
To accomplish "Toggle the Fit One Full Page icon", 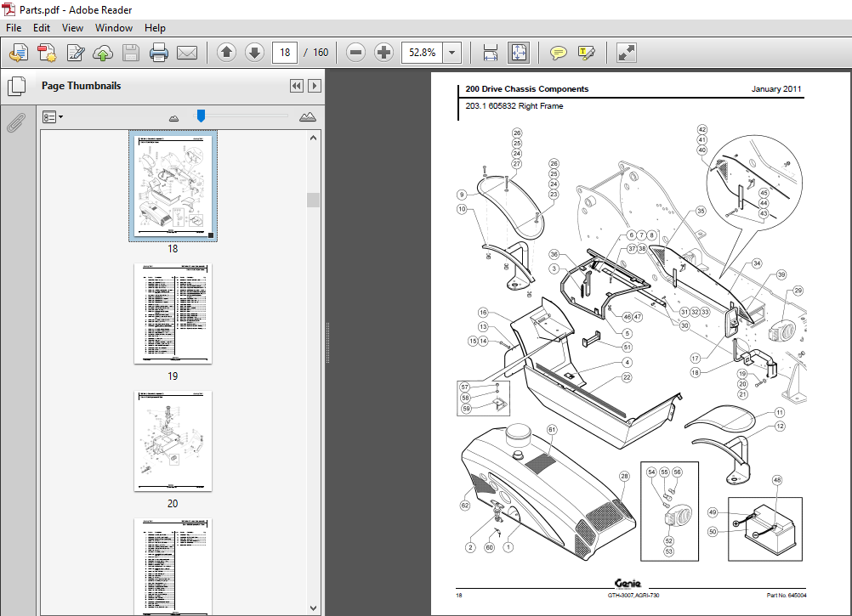I will (519, 53).
